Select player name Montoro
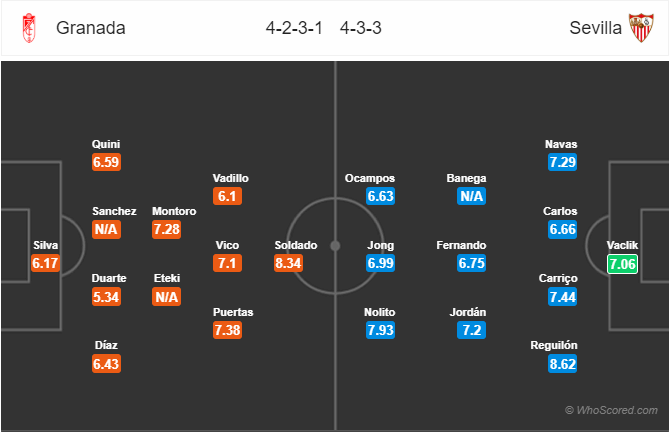This screenshot has width=670, height=432. [174, 211]
